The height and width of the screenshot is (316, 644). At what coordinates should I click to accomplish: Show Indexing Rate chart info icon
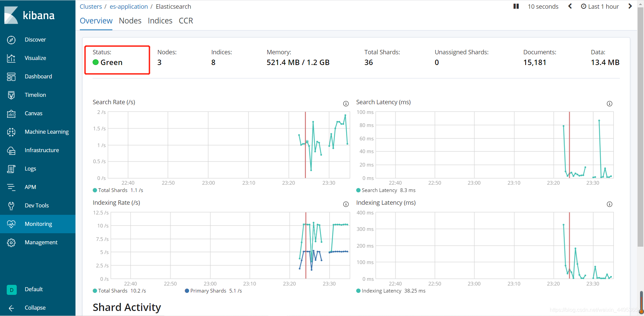pyautogui.click(x=346, y=204)
